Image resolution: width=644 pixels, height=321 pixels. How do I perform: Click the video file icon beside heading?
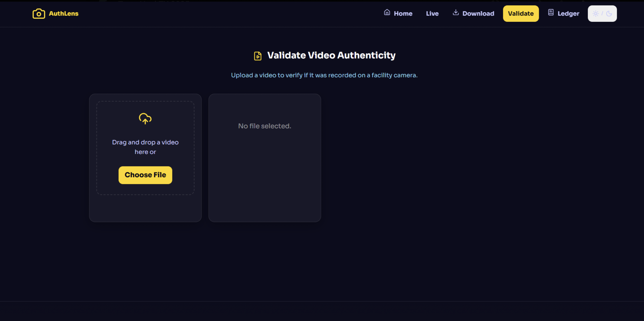(x=258, y=56)
